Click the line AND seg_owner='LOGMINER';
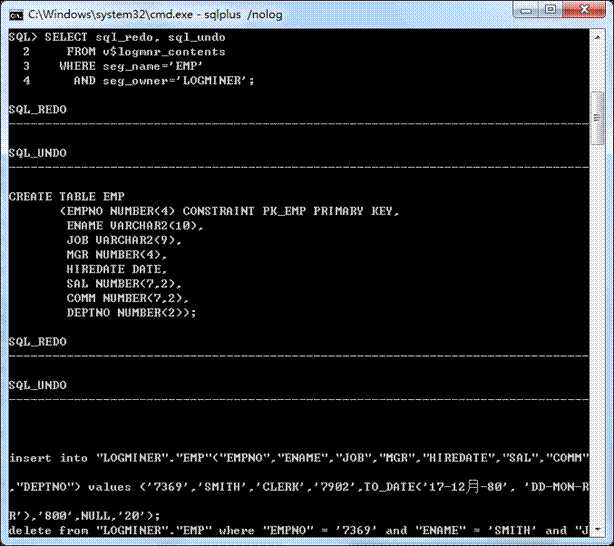Image resolution: width=614 pixels, height=546 pixels. click(x=164, y=81)
